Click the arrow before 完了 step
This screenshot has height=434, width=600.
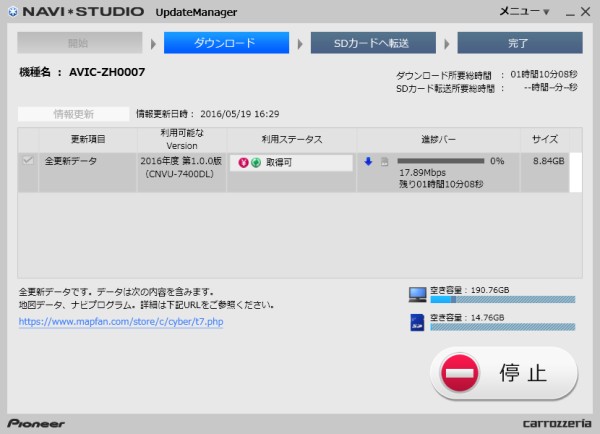447,44
